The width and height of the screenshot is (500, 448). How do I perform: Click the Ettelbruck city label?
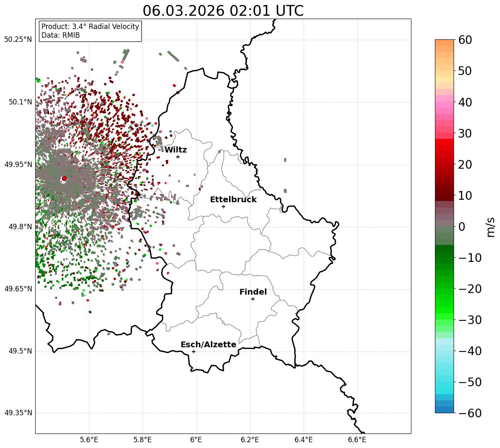pos(233,199)
